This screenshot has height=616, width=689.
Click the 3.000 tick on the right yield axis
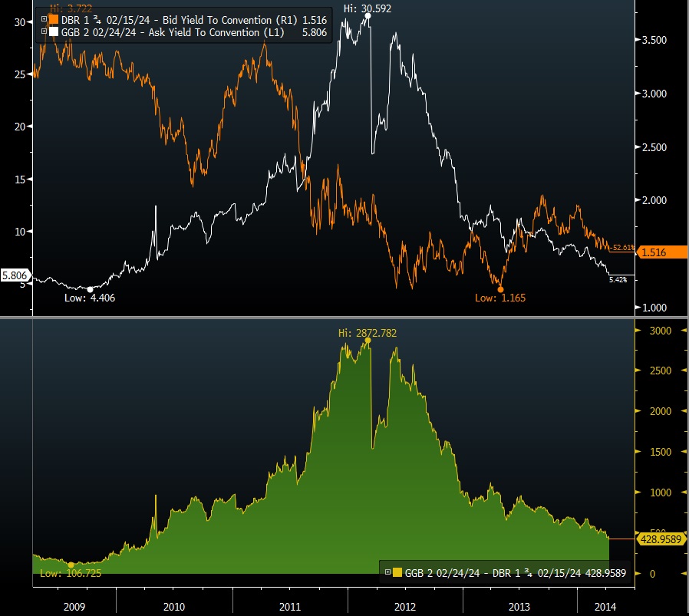(x=654, y=94)
